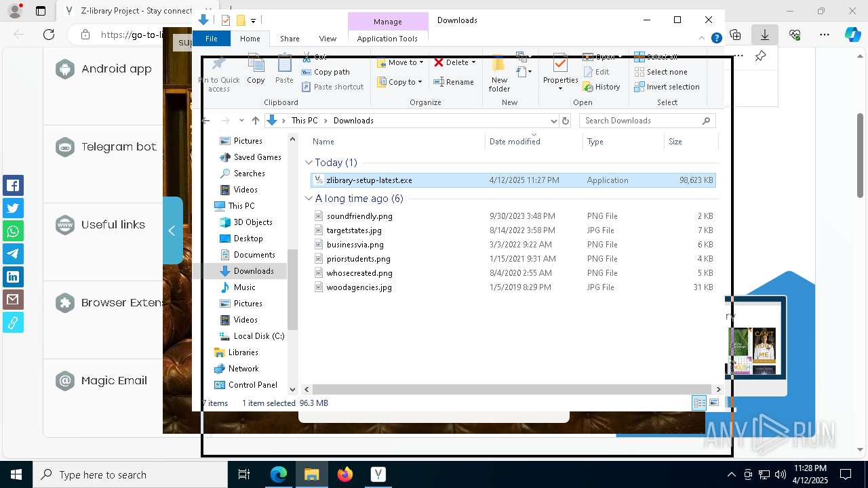Switch to the View ribbon tab
The width and height of the screenshot is (868, 488).
[328, 39]
